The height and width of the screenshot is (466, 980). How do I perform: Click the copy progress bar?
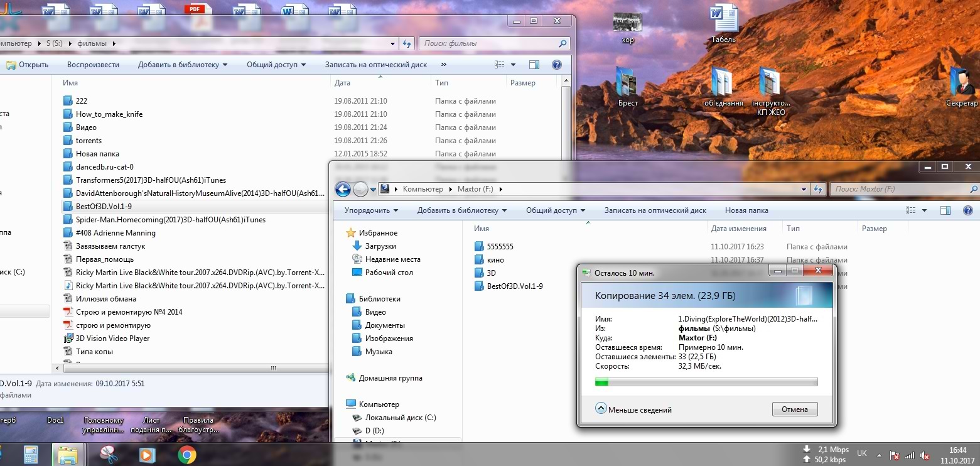pos(706,381)
